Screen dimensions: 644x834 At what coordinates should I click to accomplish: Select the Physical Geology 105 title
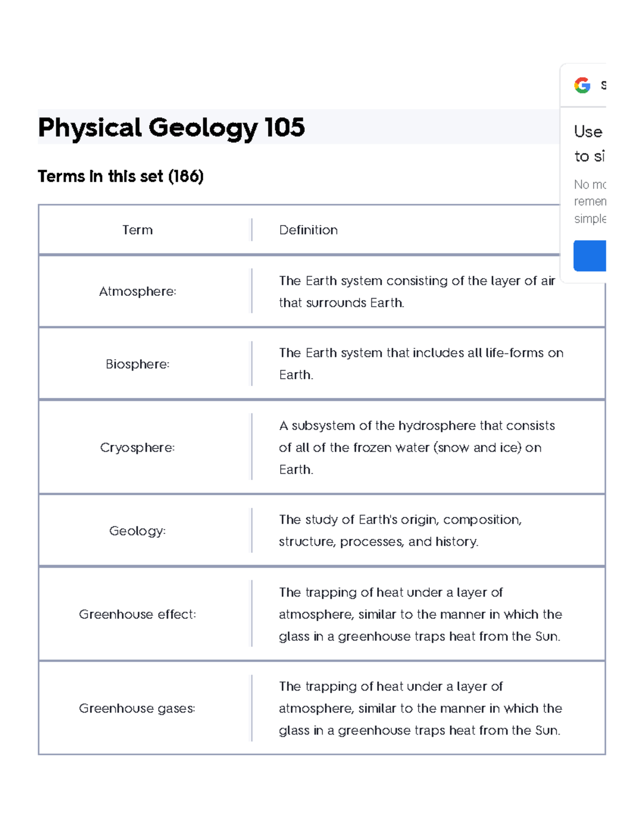tap(171, 128)
